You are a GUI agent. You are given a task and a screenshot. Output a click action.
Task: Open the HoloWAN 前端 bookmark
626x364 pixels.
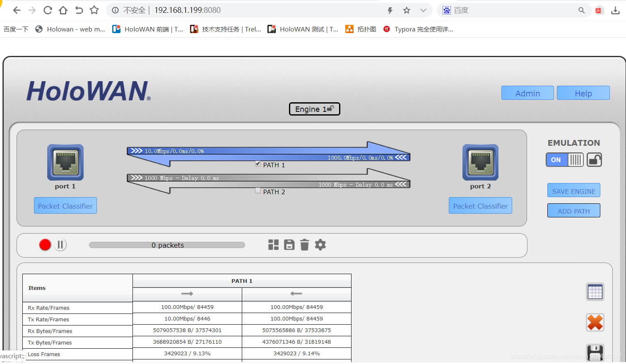coord(148,29)
